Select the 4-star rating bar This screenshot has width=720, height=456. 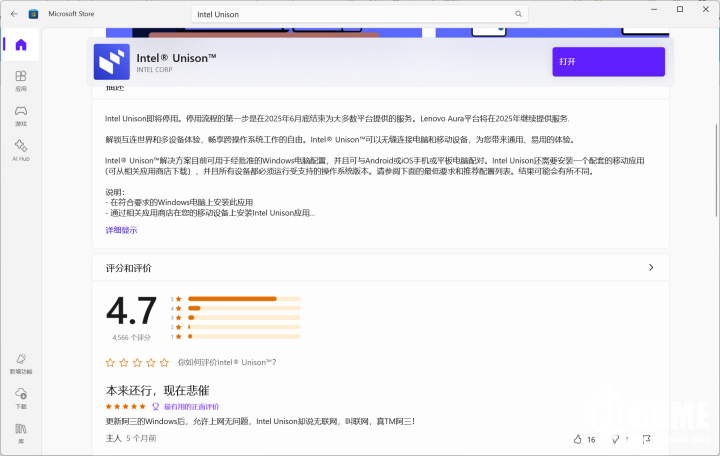point(244,308)
